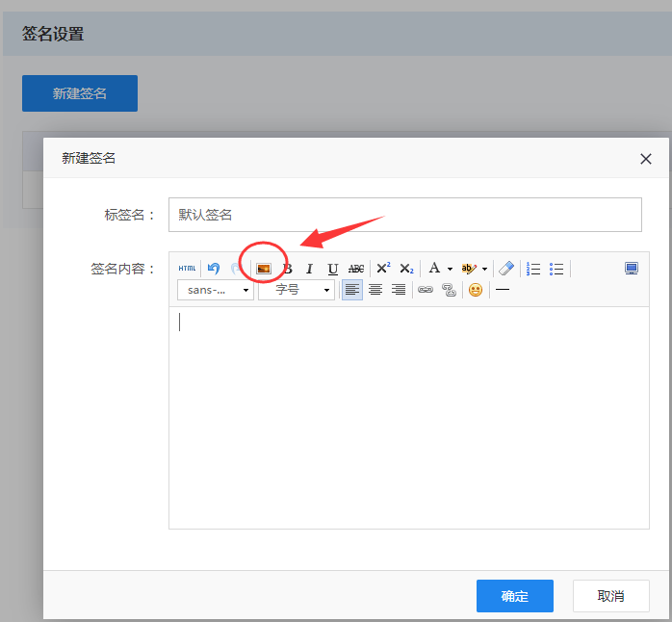
Task: Insert a numbered list
Action: 533,269
